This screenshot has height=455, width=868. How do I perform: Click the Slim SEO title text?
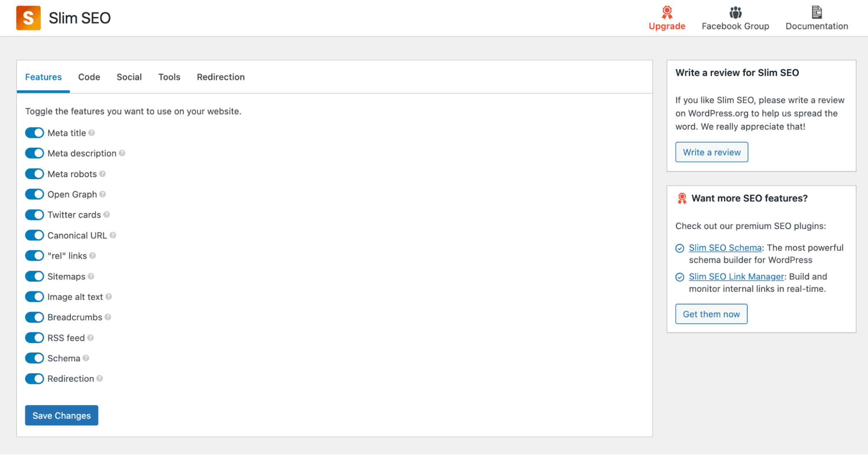click(x=79, y=18)
